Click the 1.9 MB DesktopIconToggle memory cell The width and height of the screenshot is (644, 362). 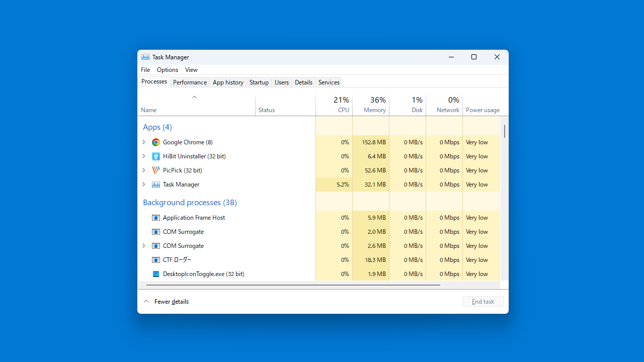pyautogui.click(x=371, y=274)
